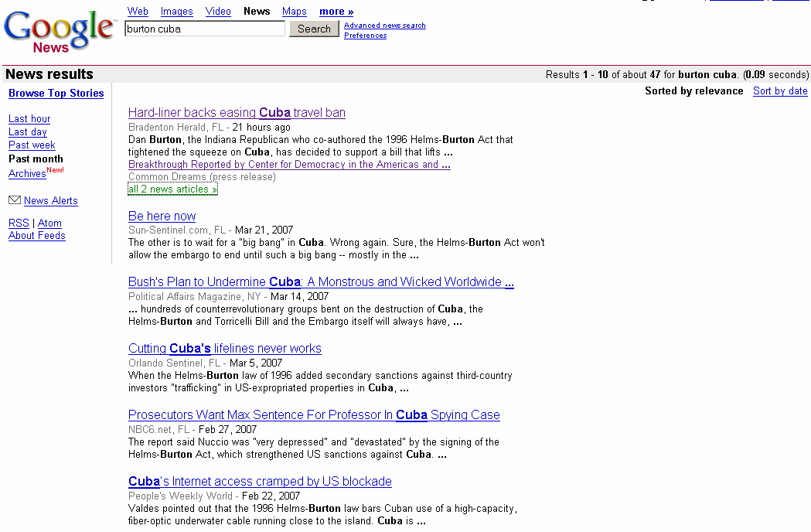The width and height of the screenshot is (811, 532).
Task: Click the 'Sun-Sentinel.com, FL' source text
Action: (177, 230)
